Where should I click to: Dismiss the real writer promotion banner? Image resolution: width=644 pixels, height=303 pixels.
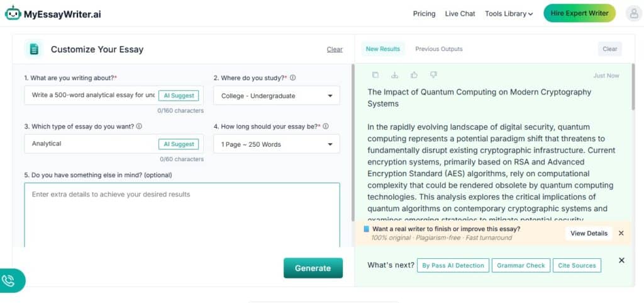point(621,233)
